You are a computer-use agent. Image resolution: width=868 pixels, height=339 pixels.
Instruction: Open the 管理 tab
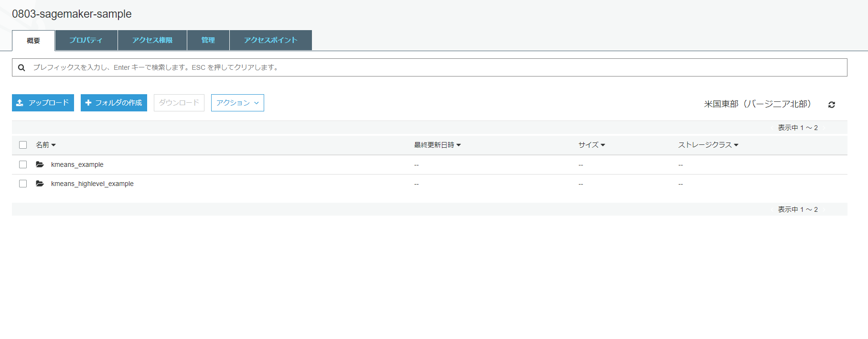208,40
